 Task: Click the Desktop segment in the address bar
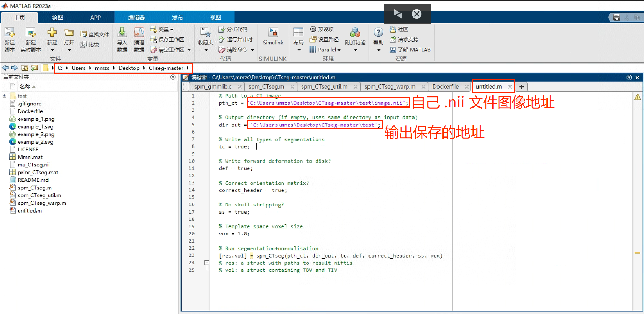pos(129,68)
